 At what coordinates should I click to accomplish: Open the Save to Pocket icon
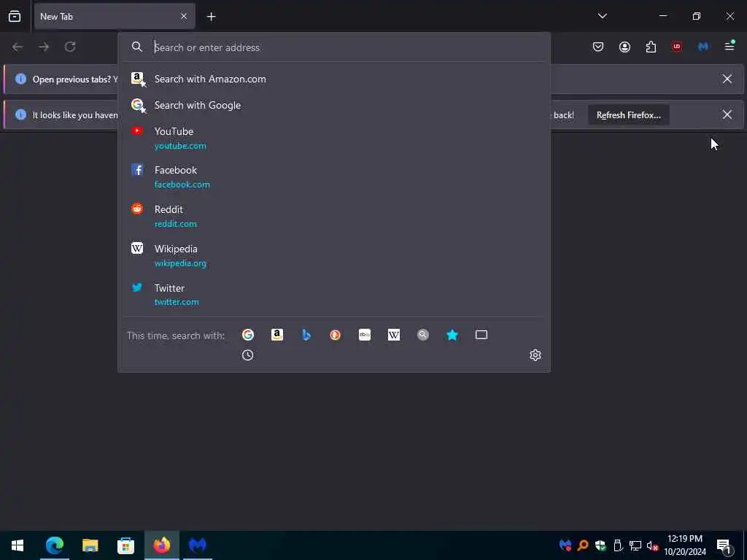point(598,47)
